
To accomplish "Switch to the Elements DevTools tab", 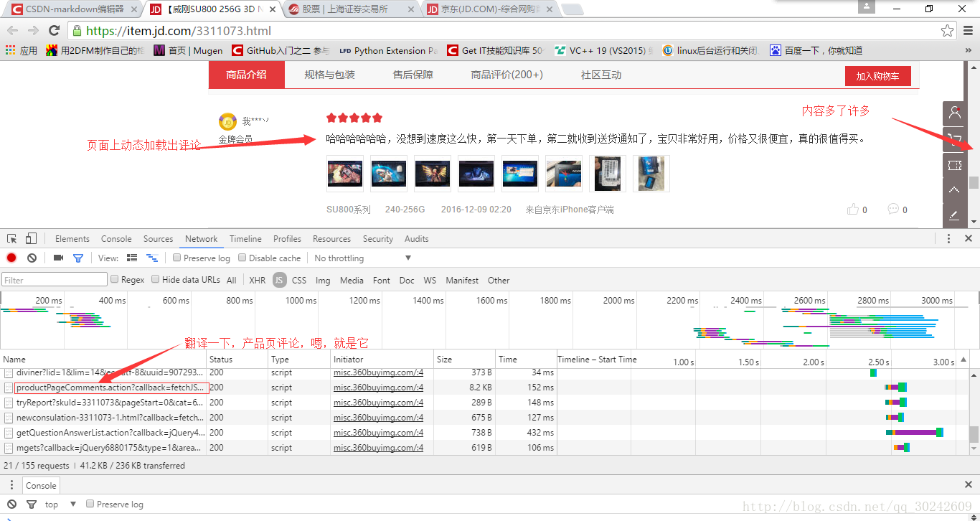I will (x=72, y=239).
